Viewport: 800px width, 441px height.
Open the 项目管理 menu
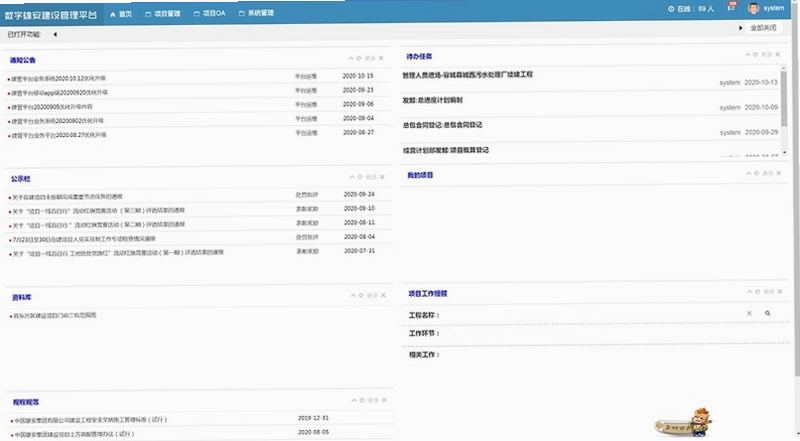(x=163, y=14)
